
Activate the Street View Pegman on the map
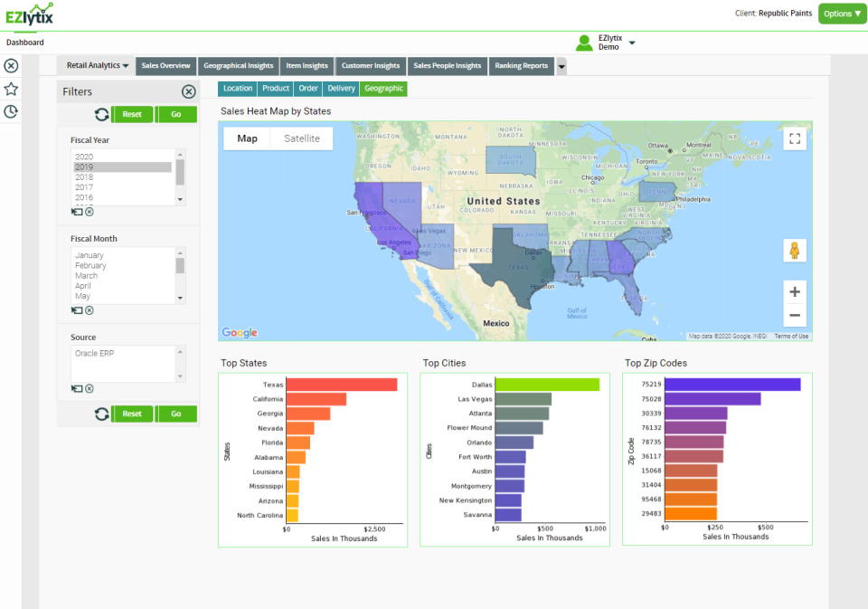coord(794,250)
